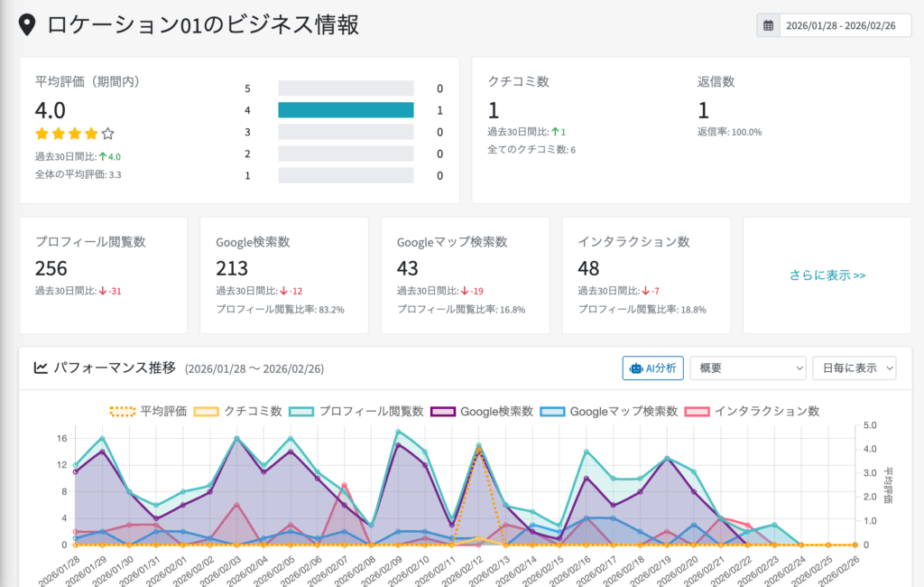Viewport: 924px width, 587px height.
Task: Click the teal 4-star rating bar
Action: click(x=346, y=110)
